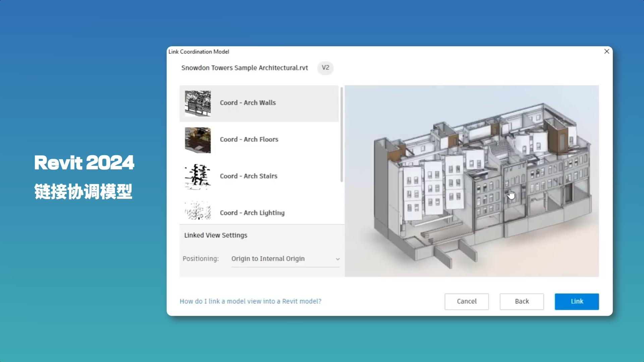
Task: Click Cancel to dismiss the dialog
Action: pyautogui.click(x=466, y=301)
